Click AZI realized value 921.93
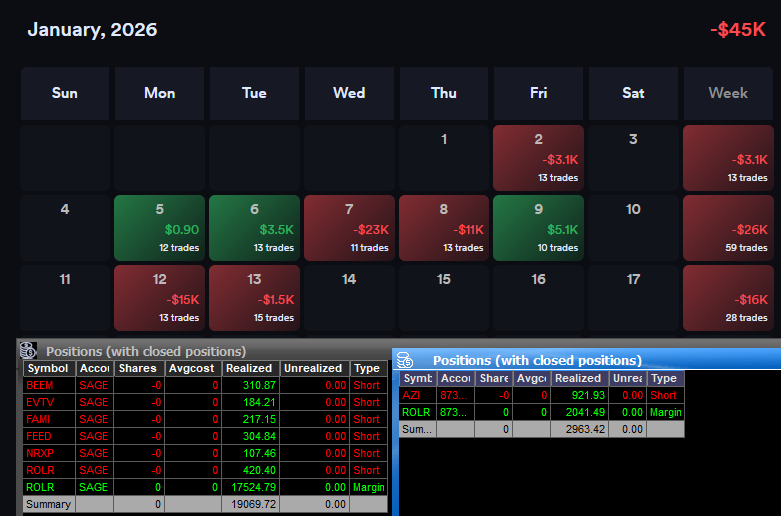Image resolution: width=781 pixels, height=516 pixels. [588, 395]
